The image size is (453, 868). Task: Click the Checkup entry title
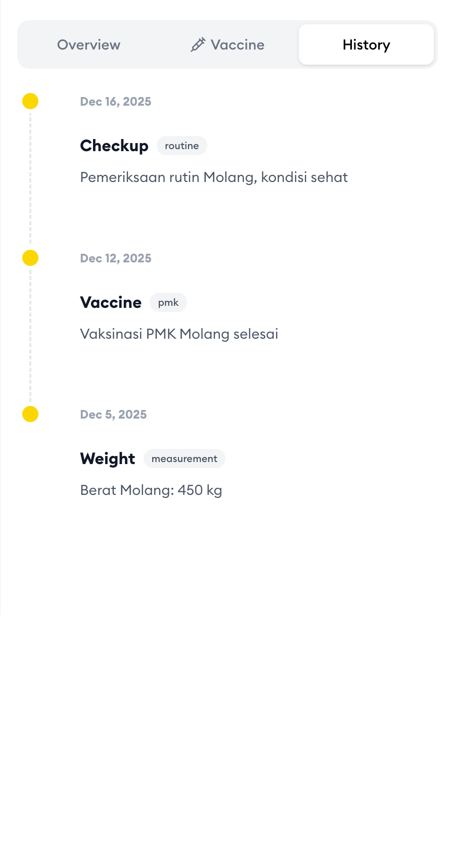tap(114, 146)
